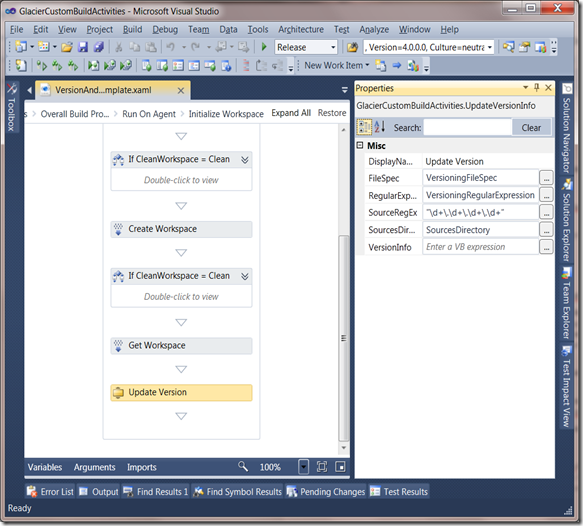This screenshot has width=583, height=526.
Task: Open the Properties window position dropdown arrow
Action: click(525, 88)
